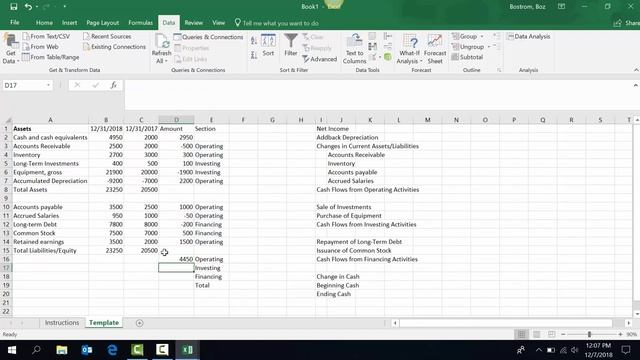The height and width of the screenshot is (360, 640).
Task: Sort A to Z ascending
Action: click(254, 40)
